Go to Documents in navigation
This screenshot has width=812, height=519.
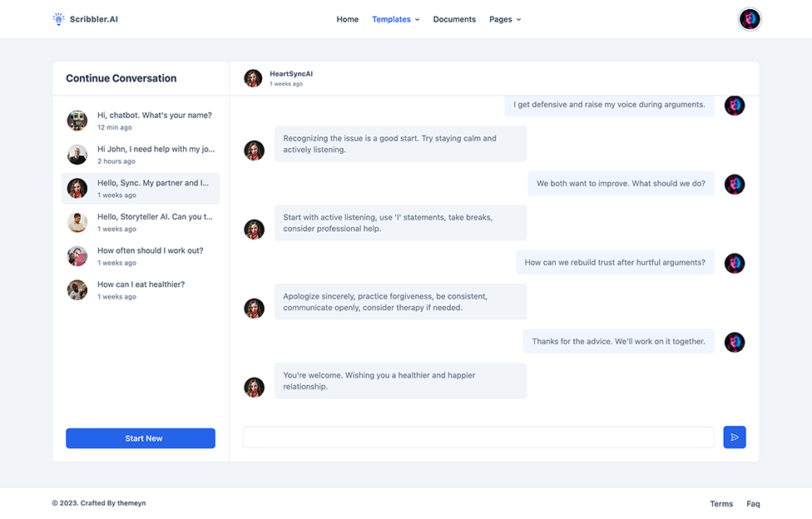pos(454,19)
